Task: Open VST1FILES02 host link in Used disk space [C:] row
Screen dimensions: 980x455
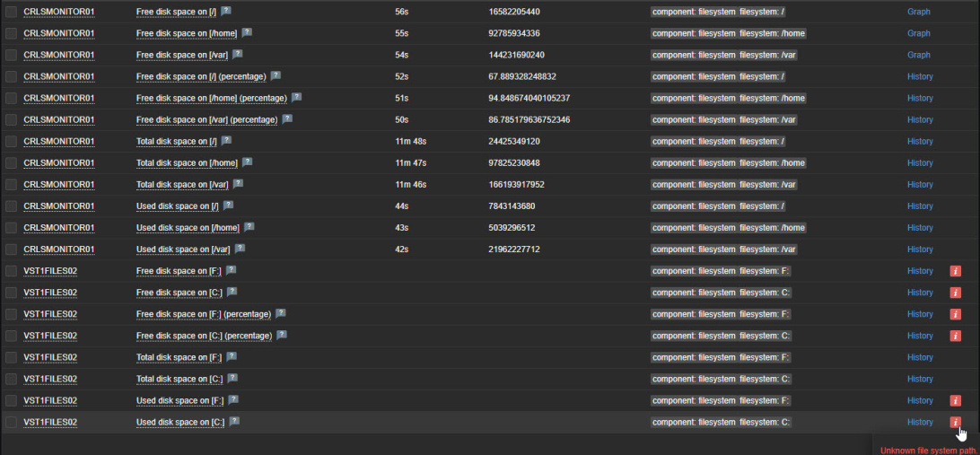Action: click(x=50, y=422)
